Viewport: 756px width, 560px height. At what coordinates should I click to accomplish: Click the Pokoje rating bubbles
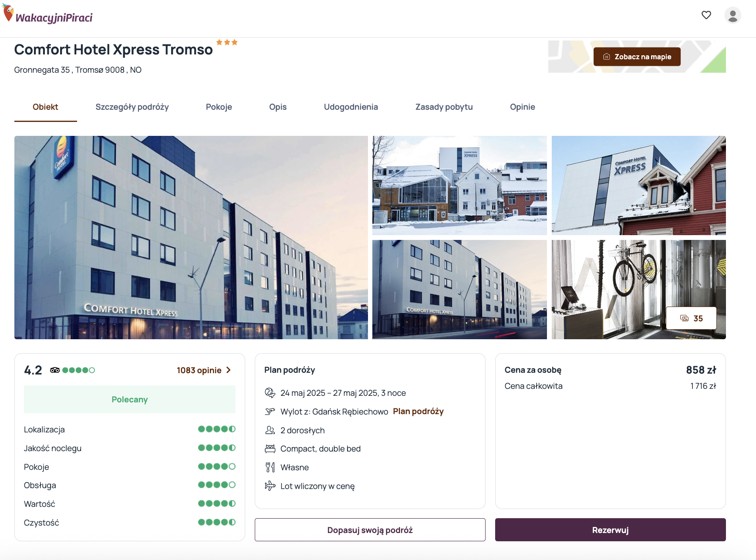217,466
